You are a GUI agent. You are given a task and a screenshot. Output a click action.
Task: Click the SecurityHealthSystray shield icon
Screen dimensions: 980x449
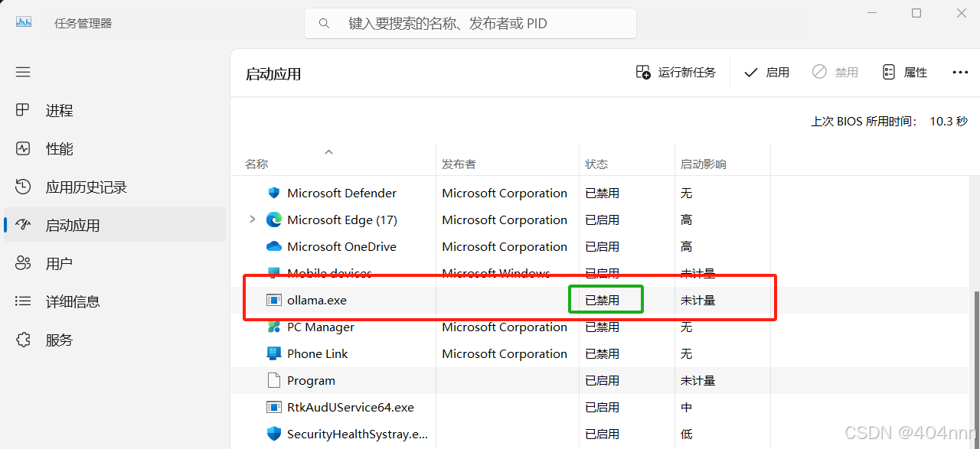coord(273,434)
